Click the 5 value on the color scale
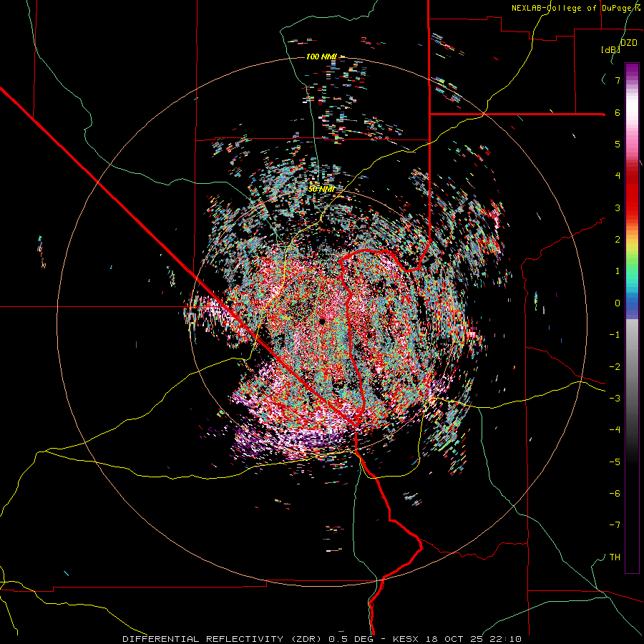This screenshot has height=644, width=644. pos(618,144)
